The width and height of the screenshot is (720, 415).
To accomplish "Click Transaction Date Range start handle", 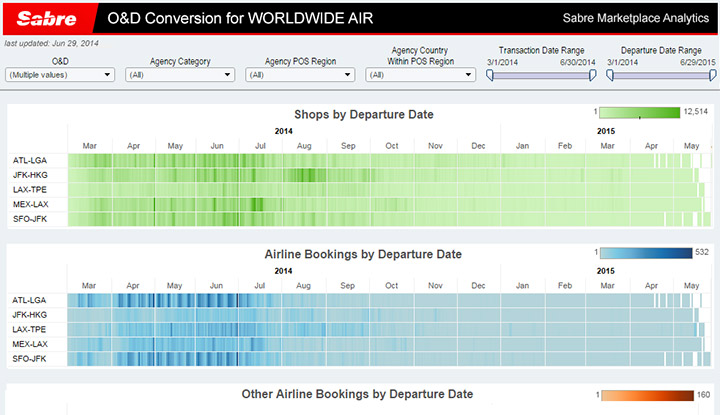I will coord(490,74).
